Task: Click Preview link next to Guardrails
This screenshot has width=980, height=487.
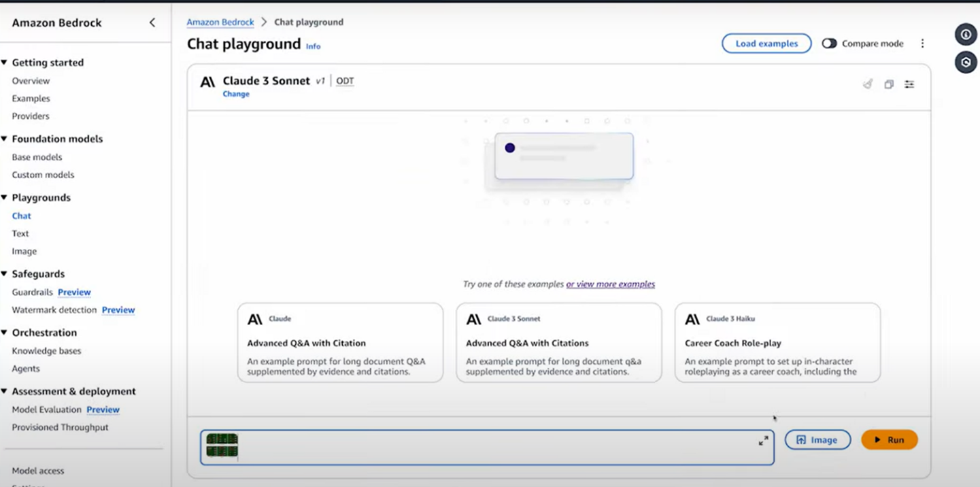Action: (x=74, y=292)
